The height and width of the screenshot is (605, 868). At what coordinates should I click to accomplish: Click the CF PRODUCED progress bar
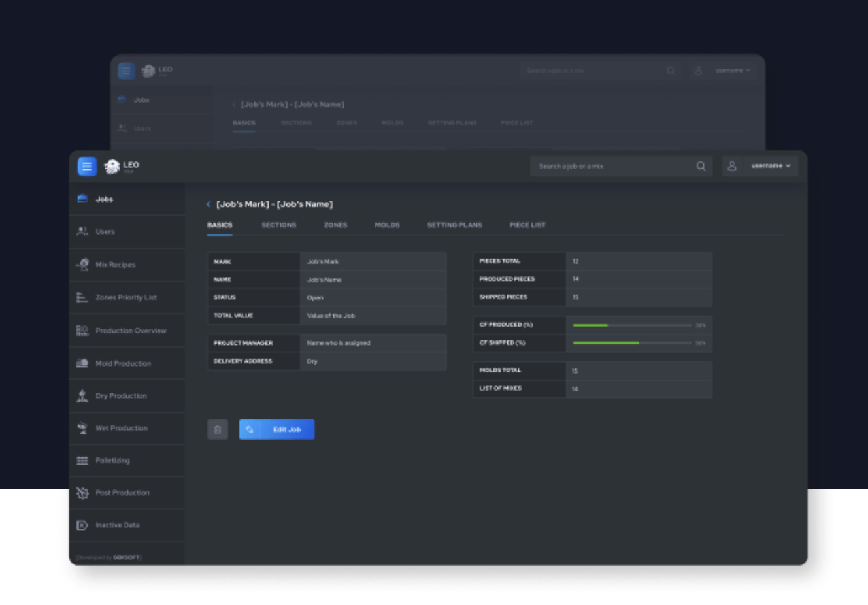632,325
